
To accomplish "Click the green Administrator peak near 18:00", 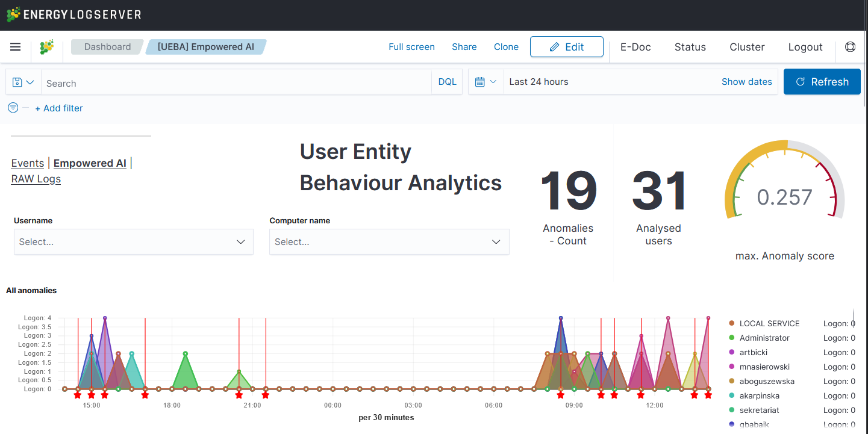I will (186, 354).
